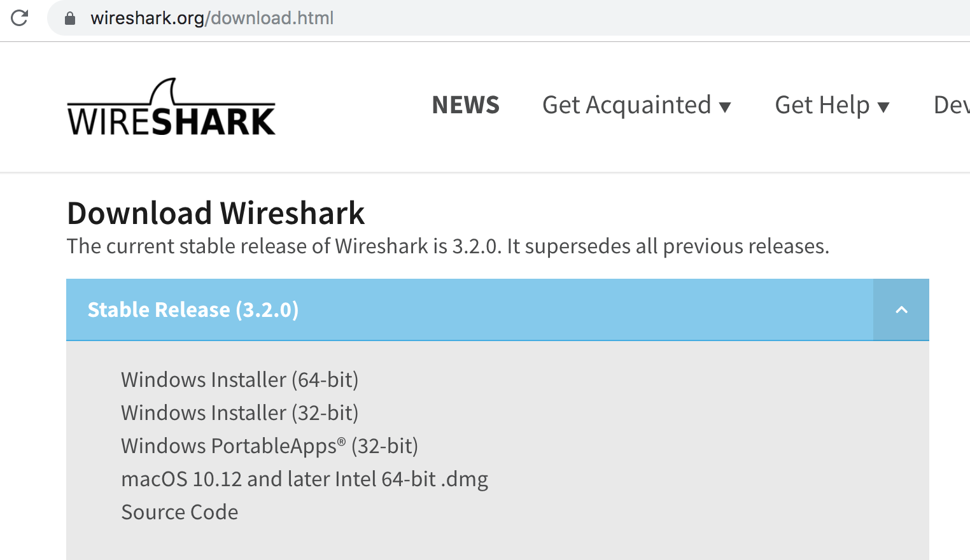Click the arrow beside Get Help
Screen dimensions: 970x560
(x=883, y=107)
